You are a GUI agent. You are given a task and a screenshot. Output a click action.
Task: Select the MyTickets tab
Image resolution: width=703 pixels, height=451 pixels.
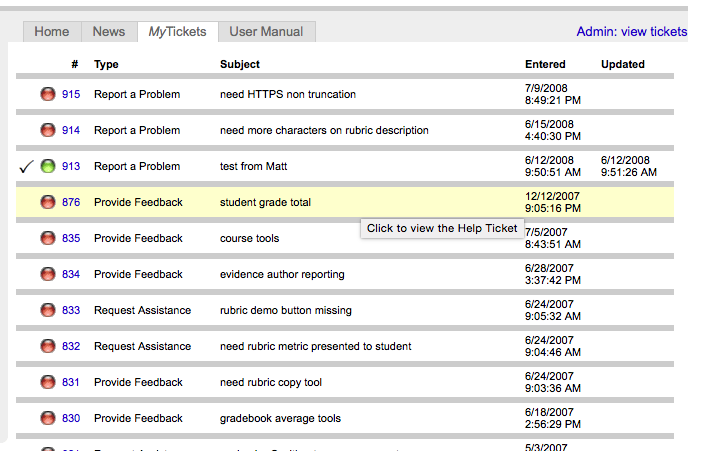tap(177, 31)
